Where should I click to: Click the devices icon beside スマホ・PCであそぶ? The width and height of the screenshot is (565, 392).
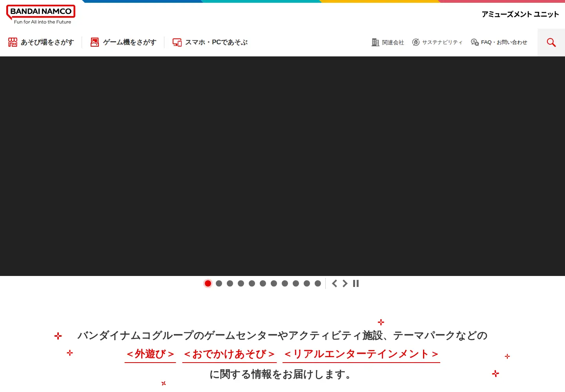pyautogui.click(x=177, y=42)
